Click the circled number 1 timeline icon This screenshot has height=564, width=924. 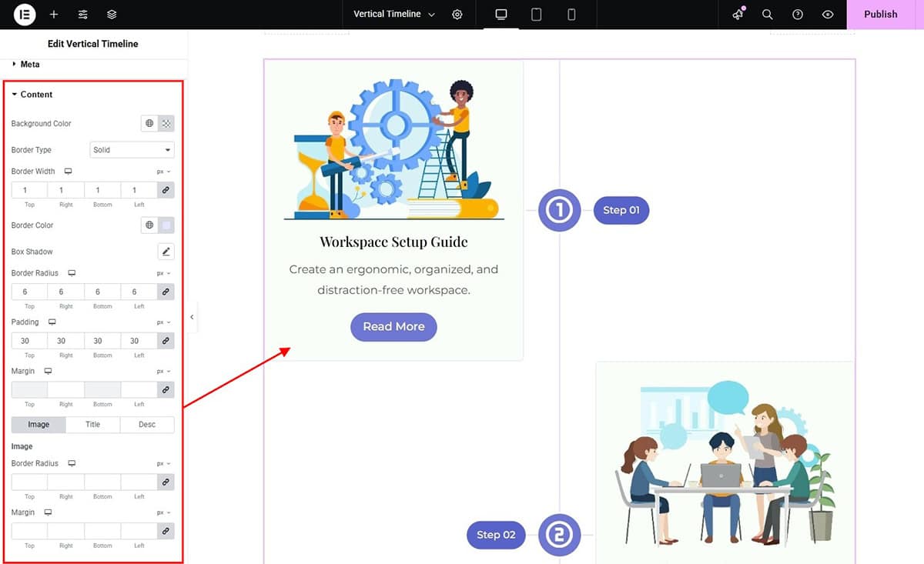pos(558,210)
